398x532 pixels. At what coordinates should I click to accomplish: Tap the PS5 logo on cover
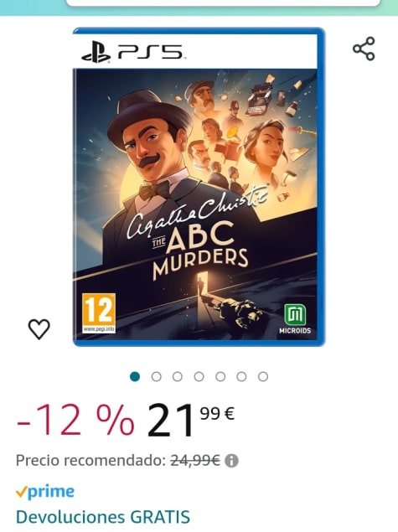click(x=133, y=52)
